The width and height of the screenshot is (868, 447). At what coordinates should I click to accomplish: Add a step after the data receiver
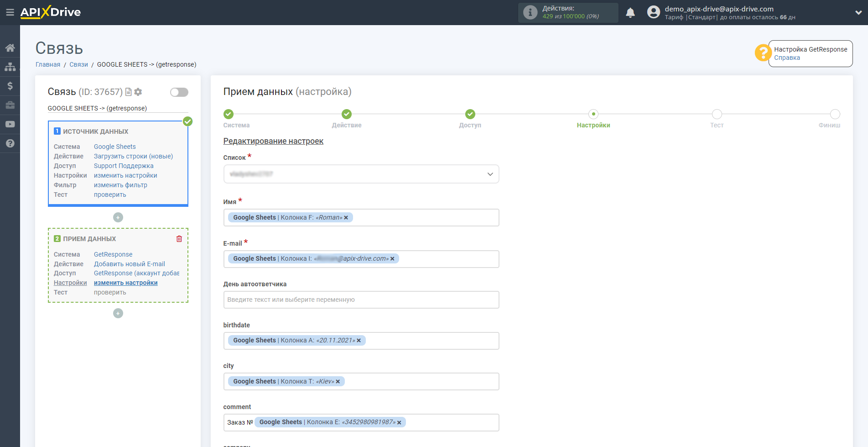click(118, 313)
